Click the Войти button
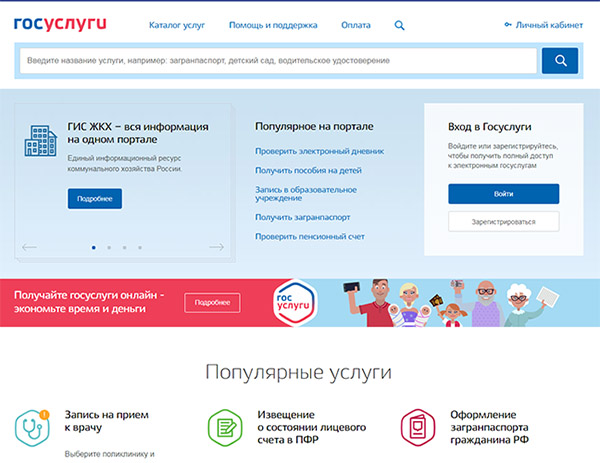 [503, 194]
